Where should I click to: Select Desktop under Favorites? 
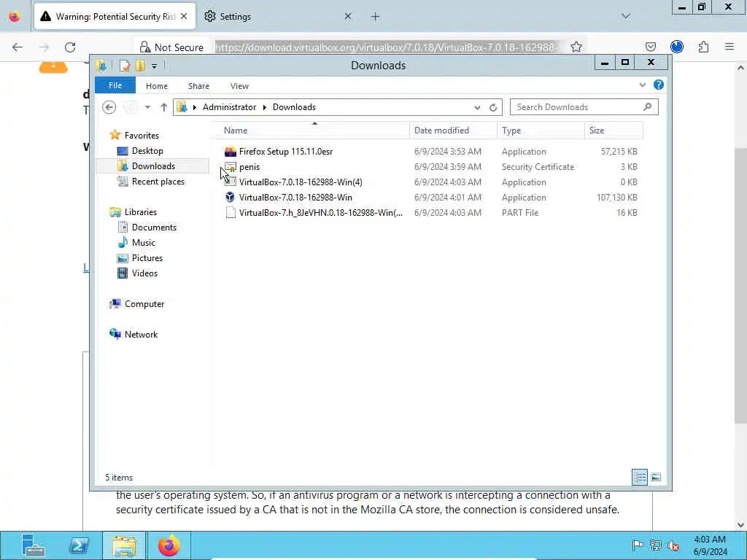click(147, 151)
